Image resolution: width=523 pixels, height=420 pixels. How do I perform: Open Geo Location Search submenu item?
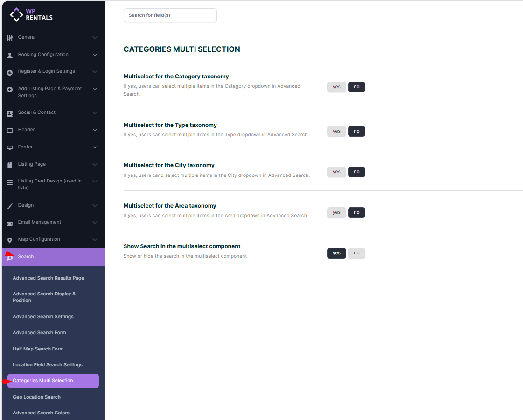click(36, 397)
